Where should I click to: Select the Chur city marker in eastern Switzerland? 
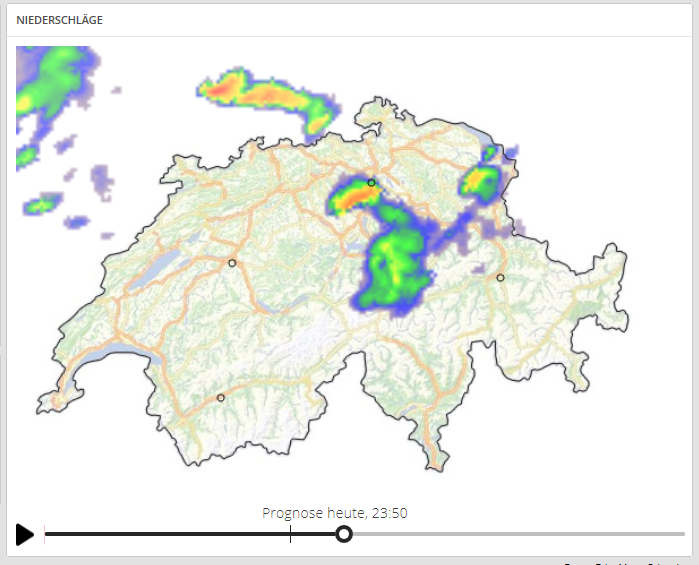500,277
